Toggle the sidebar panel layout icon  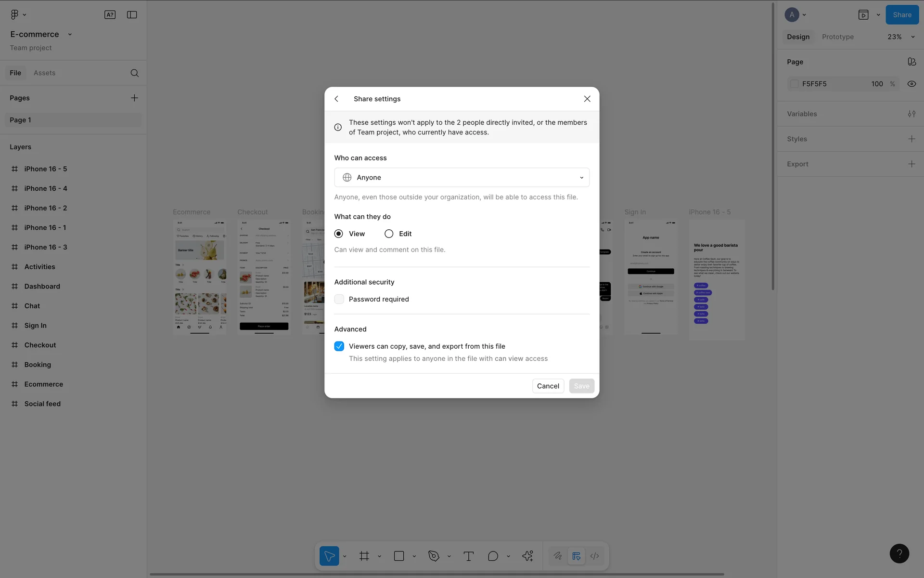coord(132,15)
